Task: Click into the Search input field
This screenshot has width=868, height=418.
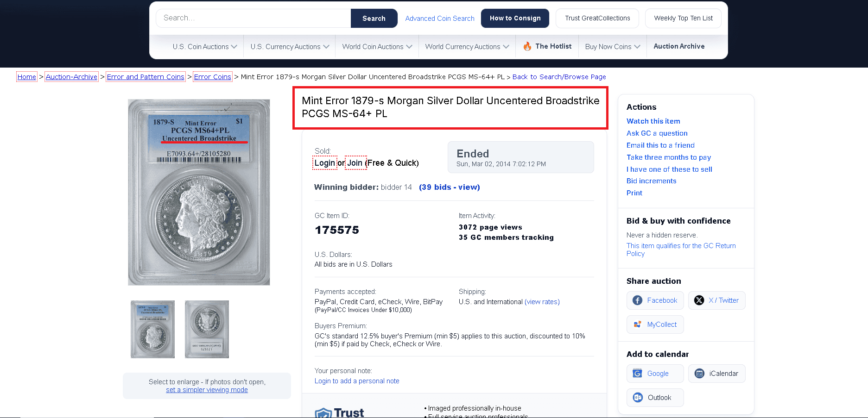Action: tap(253, 18)
